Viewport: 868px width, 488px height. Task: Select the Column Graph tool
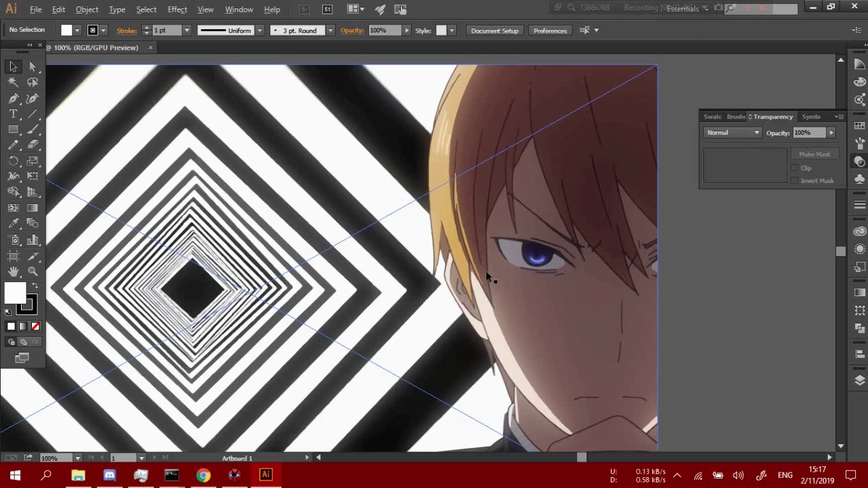[x=33, y=240]
